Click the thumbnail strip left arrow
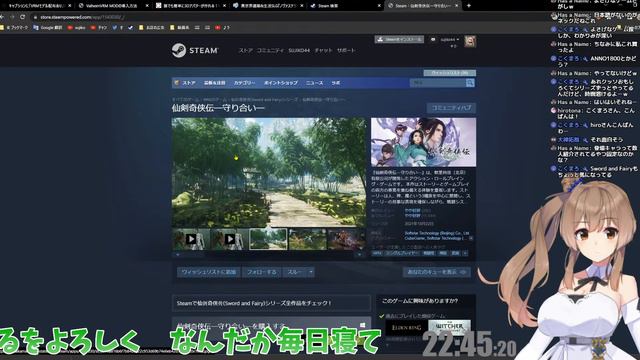This screenshot has height=360, width=640. point(178,255)
